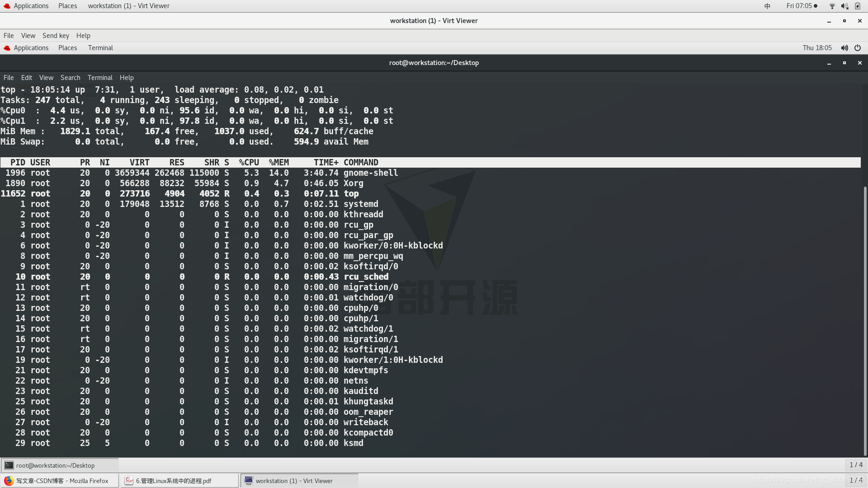Select the network status icon in tray
This screenshot has width=868, height=488.
tap(832, 6)
